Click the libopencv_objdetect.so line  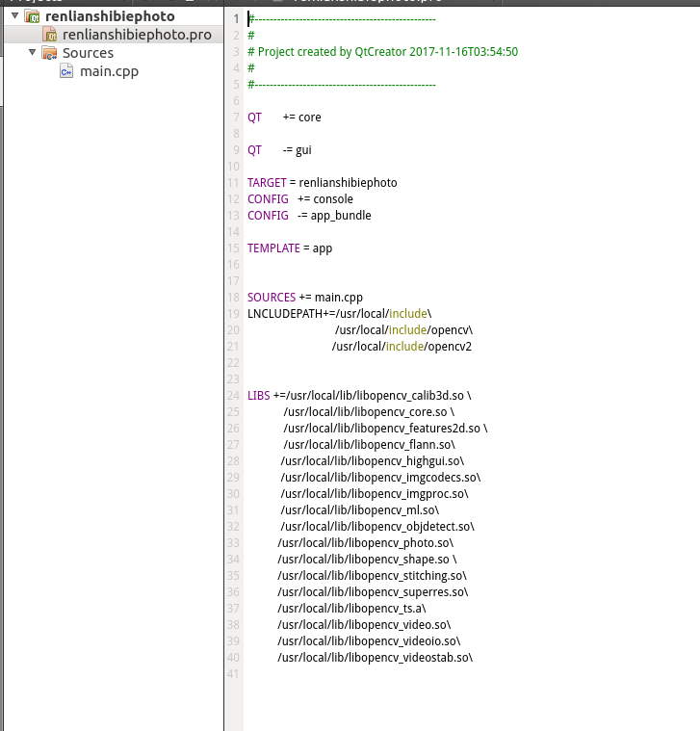point(377,526)
